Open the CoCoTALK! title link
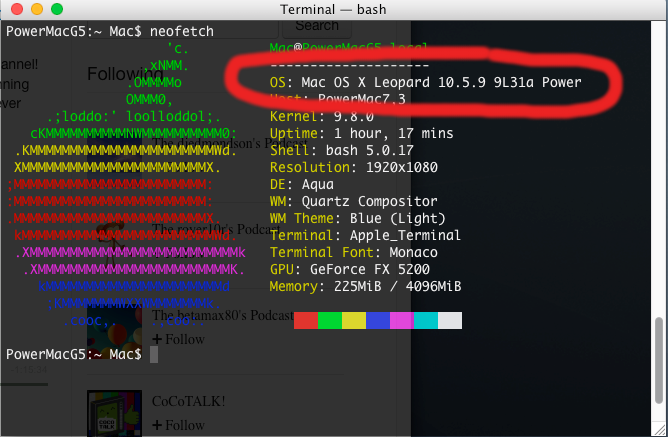The image size is (668, 437). pyautogui.click(x=188, y=401)
